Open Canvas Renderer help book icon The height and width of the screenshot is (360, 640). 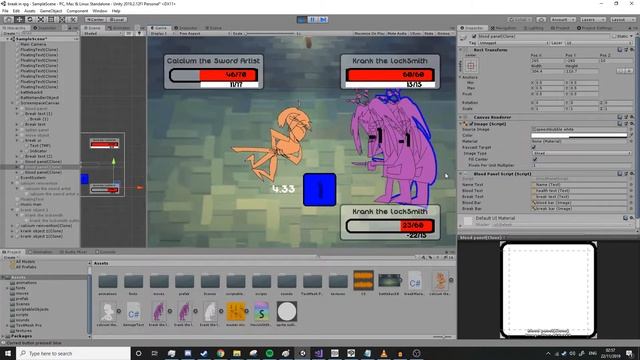pyautogui.click(x=620, y=117)
